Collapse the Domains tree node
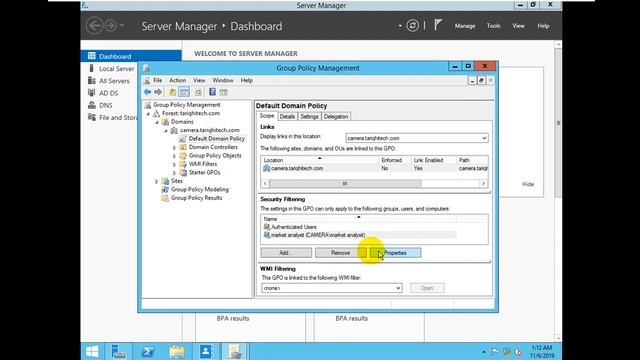This screenshot has height=360, width=640. click(157, 122)
